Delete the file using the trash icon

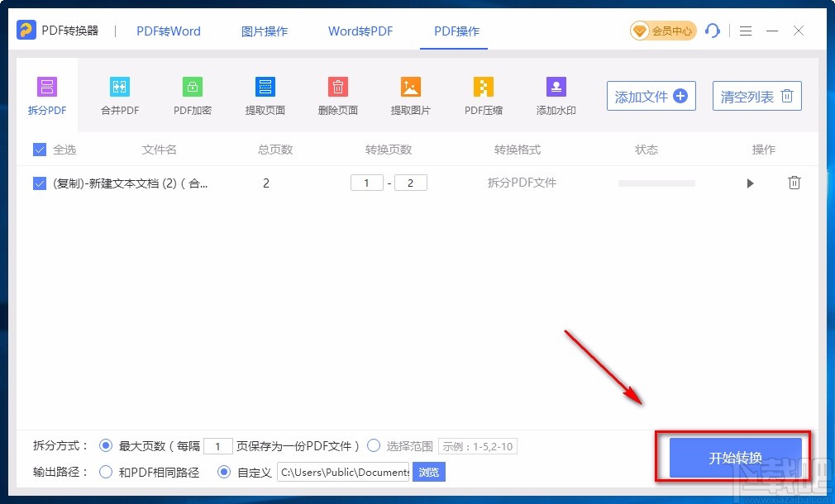(x=794, y=183)
